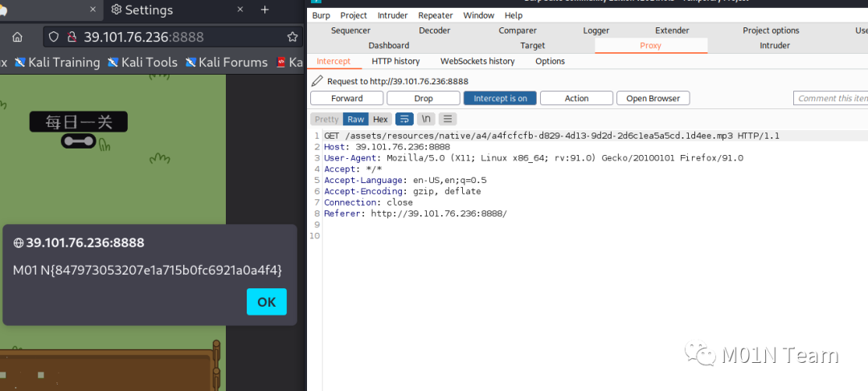868x391 pixels.
Task: Switch to the Target tab
Action: click(x=533, y=45)
